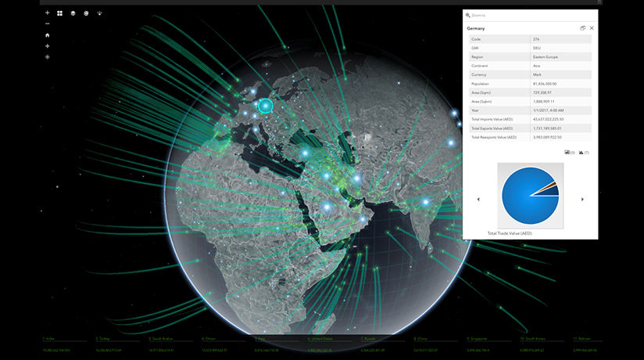
Task: Click the Zoom to magnifier icon
Action: point(467,15)
